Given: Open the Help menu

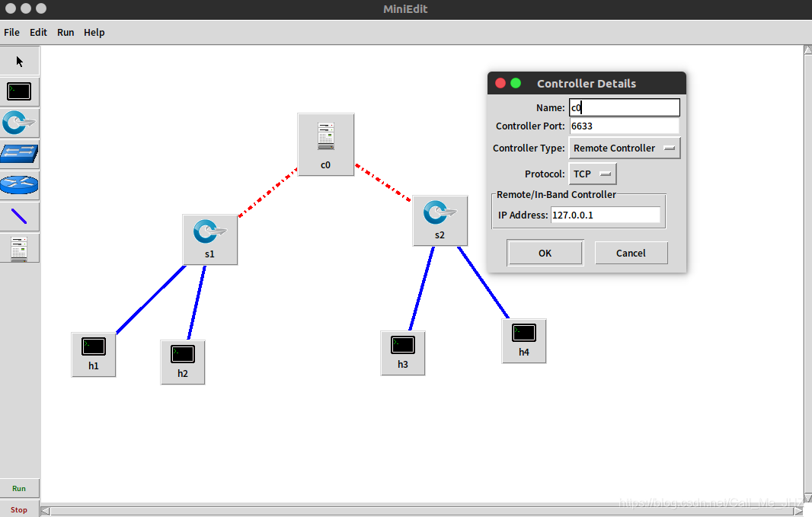Looking at the screenshot, I should pyautogui.click(x=94, y=32).
